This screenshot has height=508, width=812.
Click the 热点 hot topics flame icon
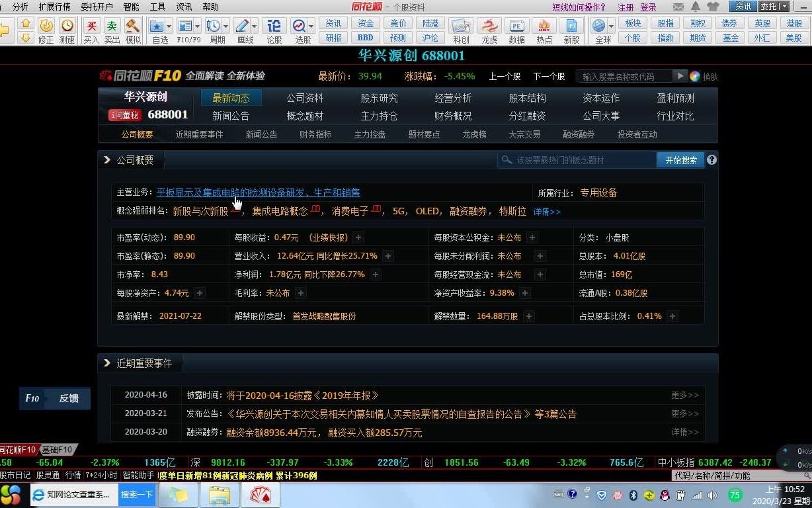pos(545,26)
